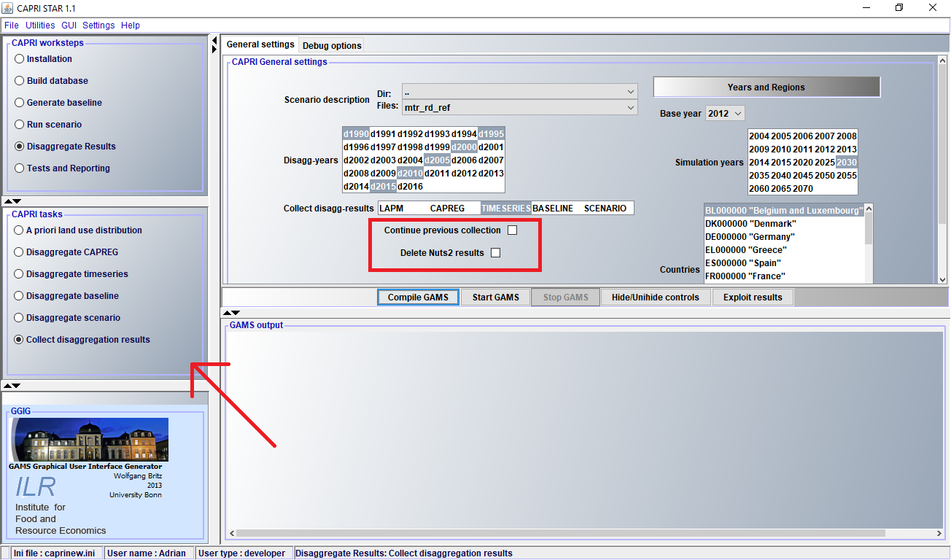951x560 pixels.
Task: Open the Dir dropdown for scenario description
Action: (630, 92)
